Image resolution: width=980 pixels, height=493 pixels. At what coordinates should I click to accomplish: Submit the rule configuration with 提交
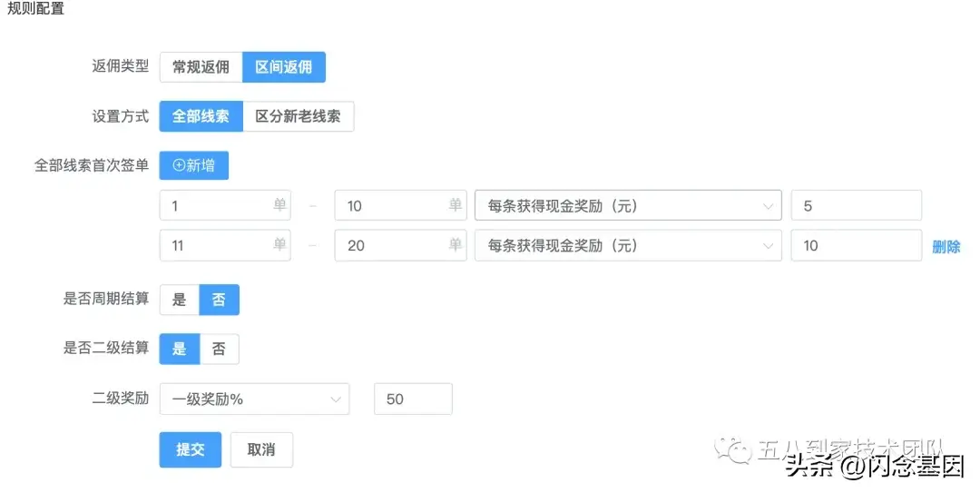tap(190, 449)
